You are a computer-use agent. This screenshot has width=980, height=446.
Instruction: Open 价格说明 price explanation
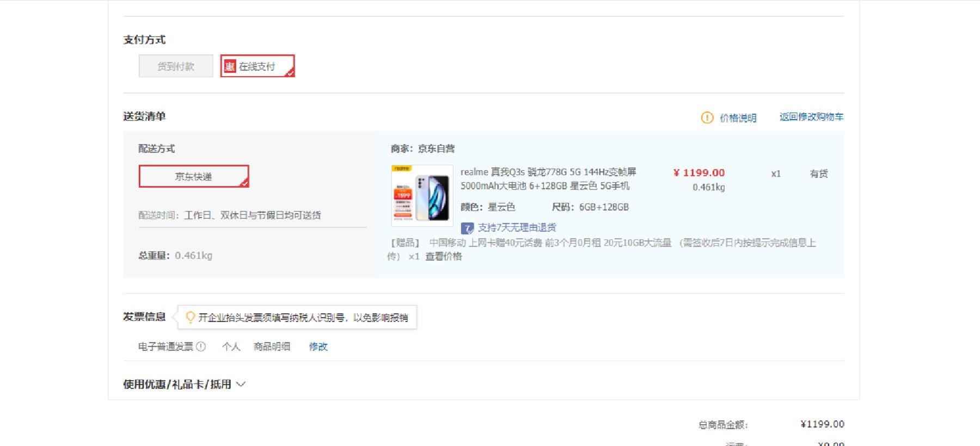tap(738, 118)
